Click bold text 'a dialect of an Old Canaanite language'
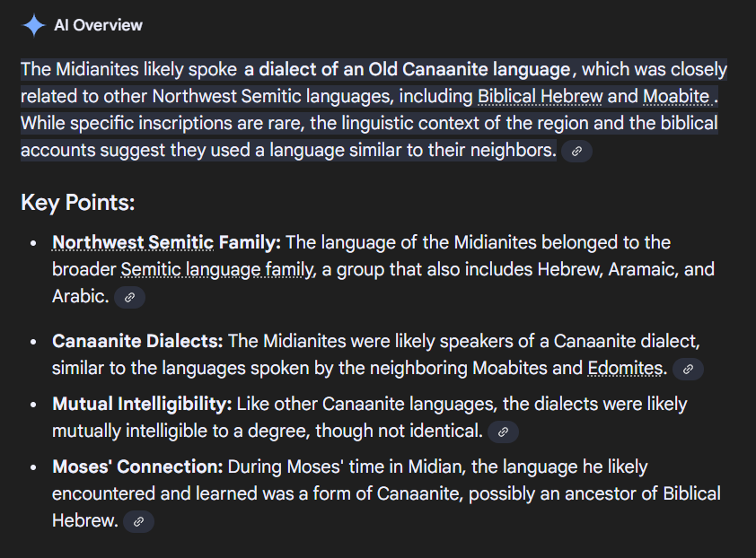This screenshot has width=756, height=558. click(x=408, y=69)
